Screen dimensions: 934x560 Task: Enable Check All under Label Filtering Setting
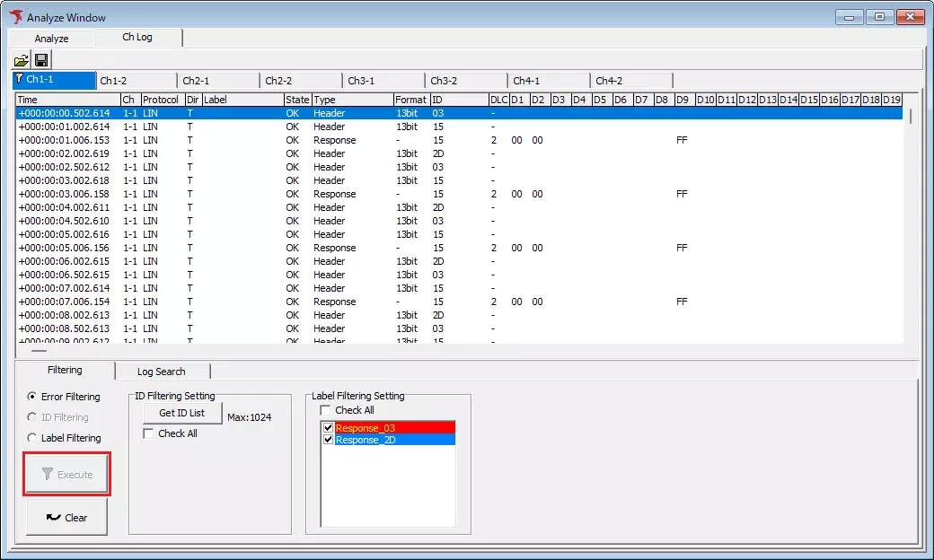(326, 410)
